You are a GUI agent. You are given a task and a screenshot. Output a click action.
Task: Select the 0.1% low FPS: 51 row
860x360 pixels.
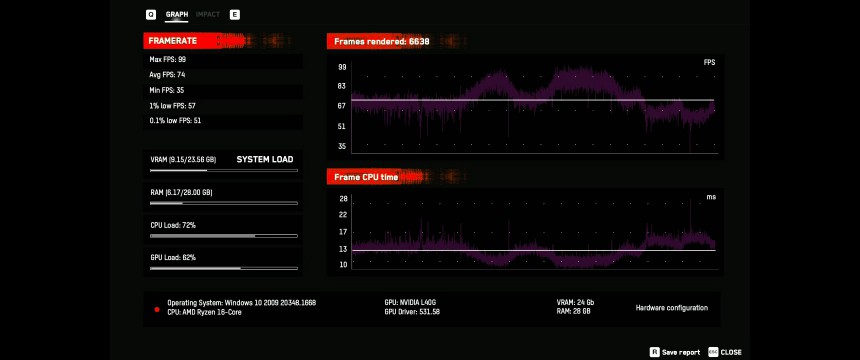(x=223, y=121)
